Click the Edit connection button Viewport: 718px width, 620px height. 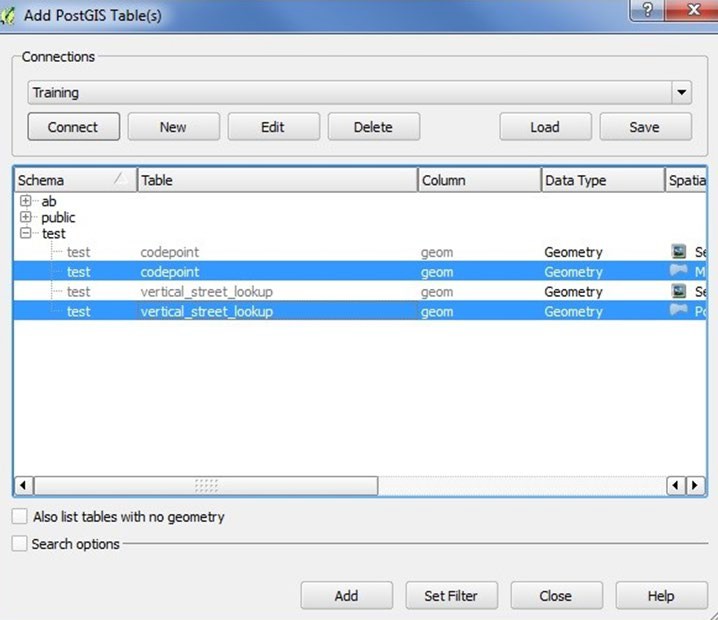coord(273,127)
